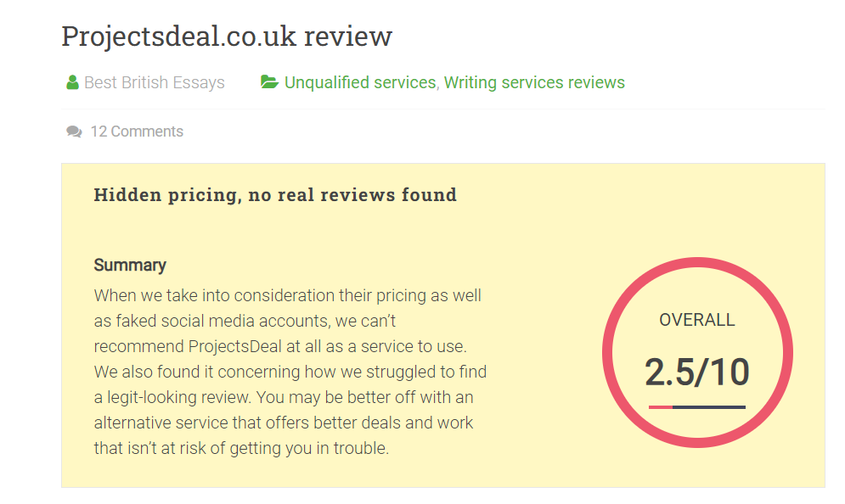Click the green open folder category icon
Viewport: 845px width, 504px height.
point(269,81)
